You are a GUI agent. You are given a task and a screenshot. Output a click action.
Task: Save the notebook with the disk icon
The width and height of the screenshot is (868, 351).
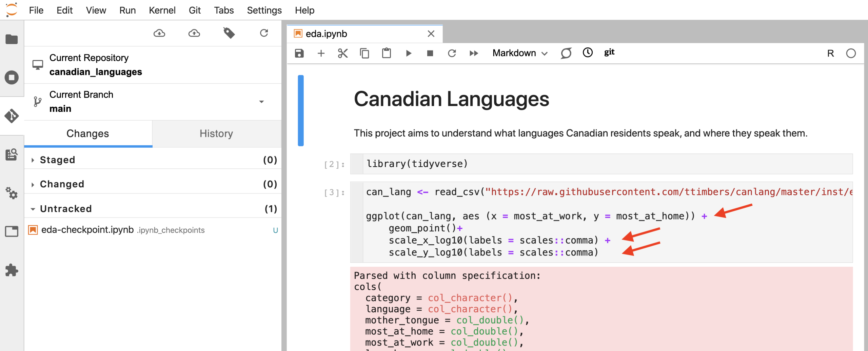[x=299, y=53]
